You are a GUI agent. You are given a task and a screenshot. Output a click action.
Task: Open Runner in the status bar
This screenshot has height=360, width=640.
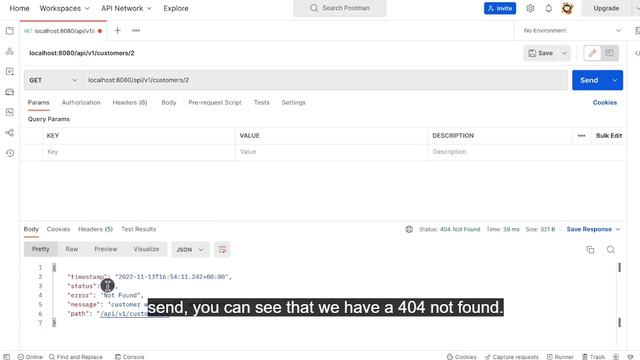pos(560,357)
